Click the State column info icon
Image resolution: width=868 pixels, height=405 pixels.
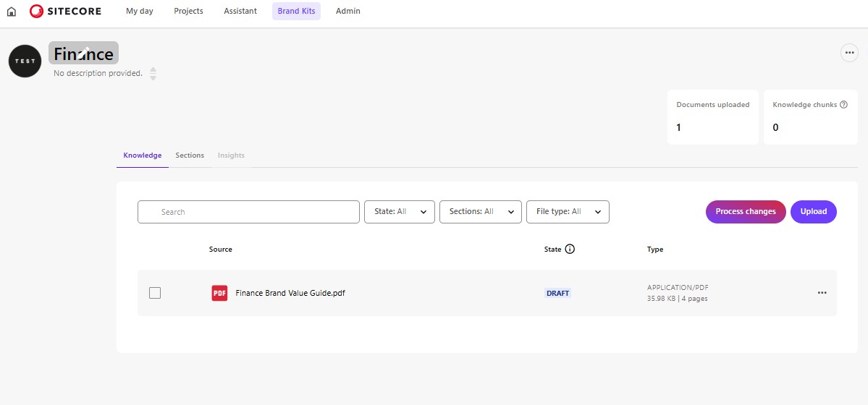pos(570,250)
